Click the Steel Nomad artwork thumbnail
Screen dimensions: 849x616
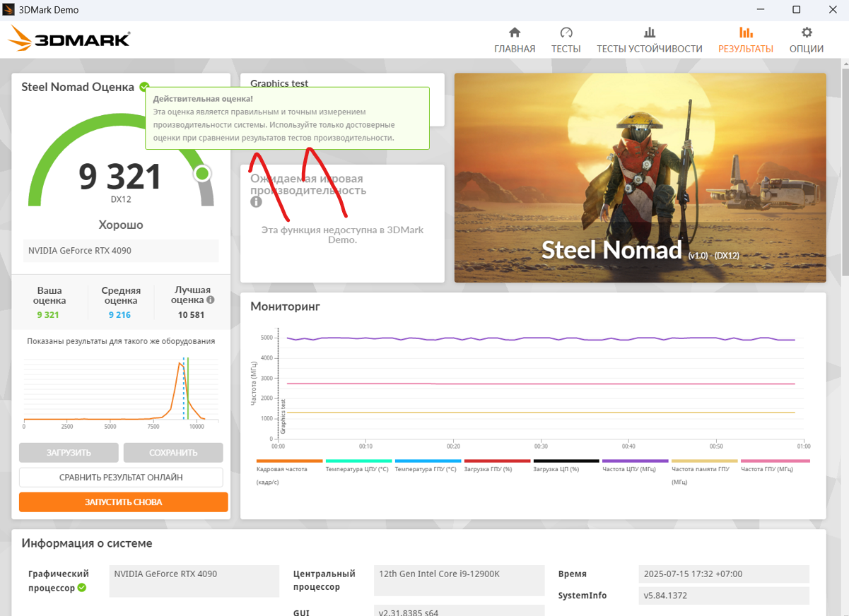(x=640, y=177)
